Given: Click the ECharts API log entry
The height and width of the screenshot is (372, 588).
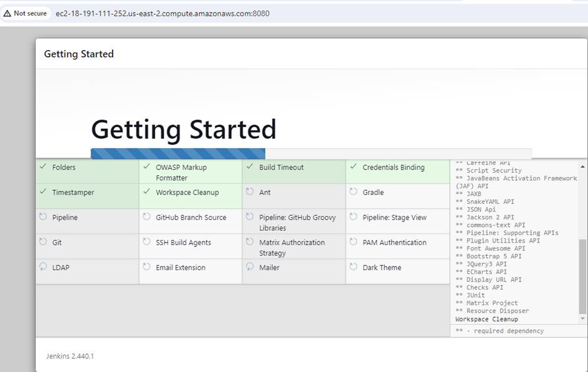Looking at the screenshot, I should (481, 272).
